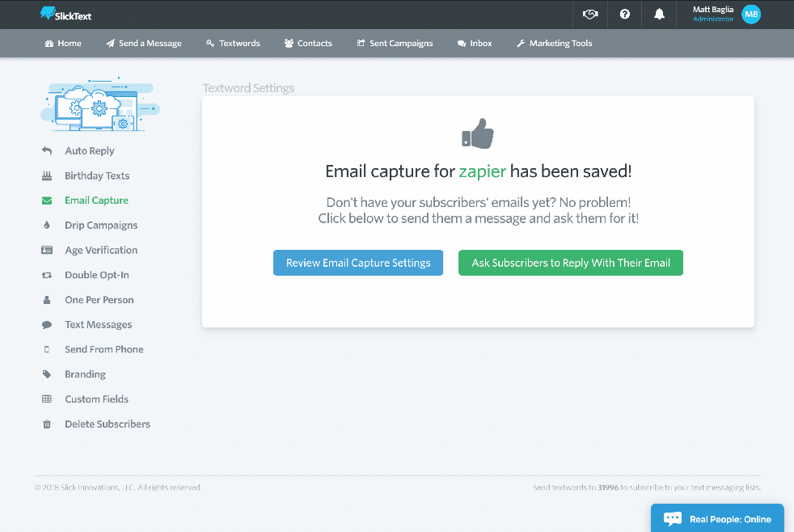This screenshot has width=794, height=532.
Task: Click the chat bubbles Inbox icon
Action: pyautogui.click(x=462, y=44)
